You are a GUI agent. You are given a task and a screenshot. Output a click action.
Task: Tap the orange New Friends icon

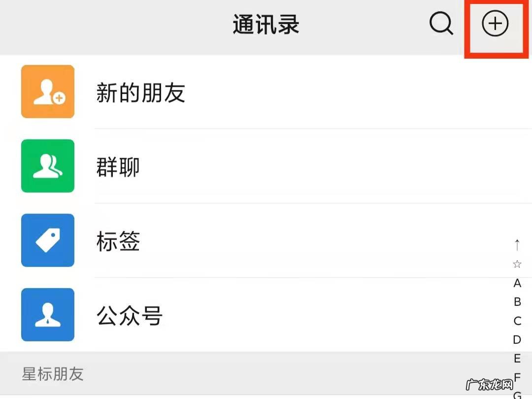[47, 92]
